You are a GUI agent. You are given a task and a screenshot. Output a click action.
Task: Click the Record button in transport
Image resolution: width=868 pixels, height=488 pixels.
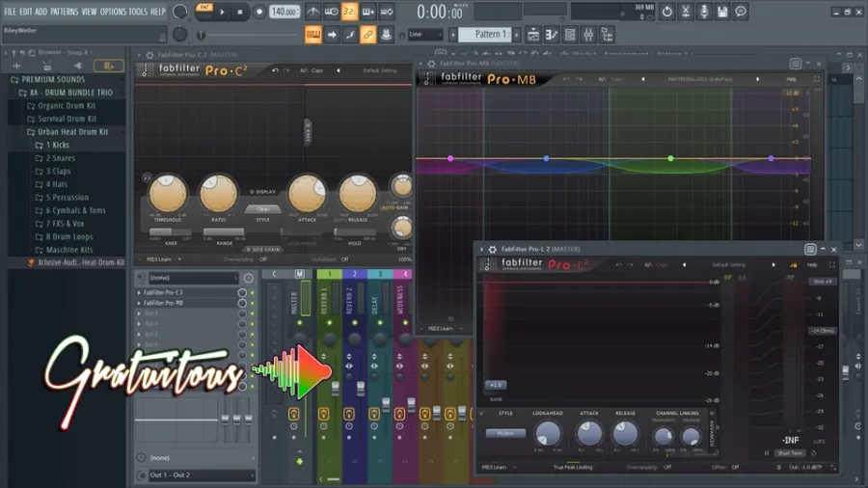coord(259,13)
